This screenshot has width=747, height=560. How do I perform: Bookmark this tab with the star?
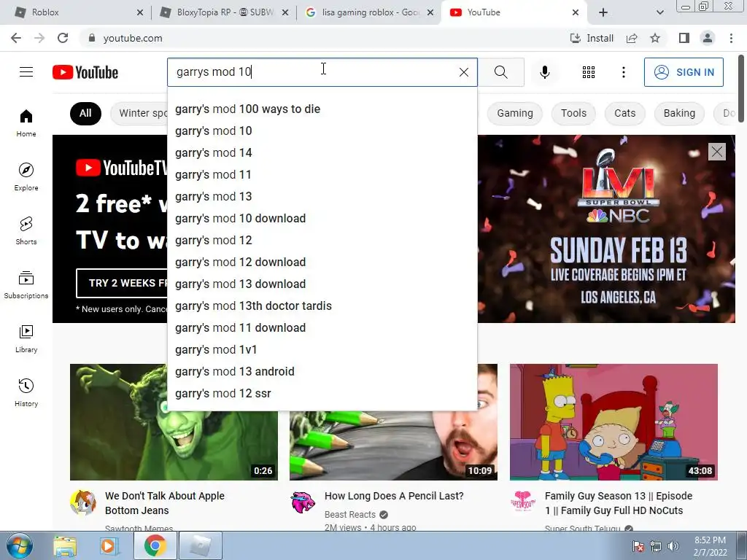coord(655,38)
